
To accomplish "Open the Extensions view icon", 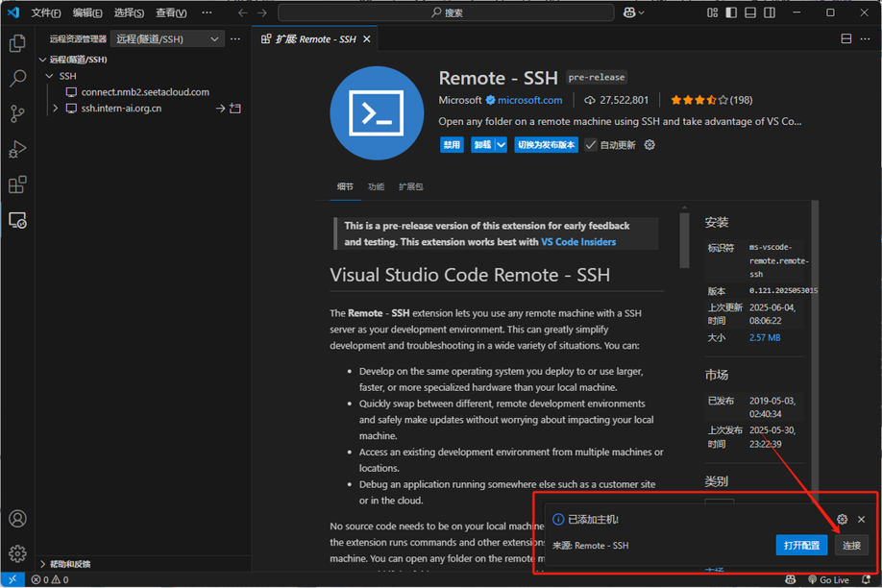I will click(17, 184).
